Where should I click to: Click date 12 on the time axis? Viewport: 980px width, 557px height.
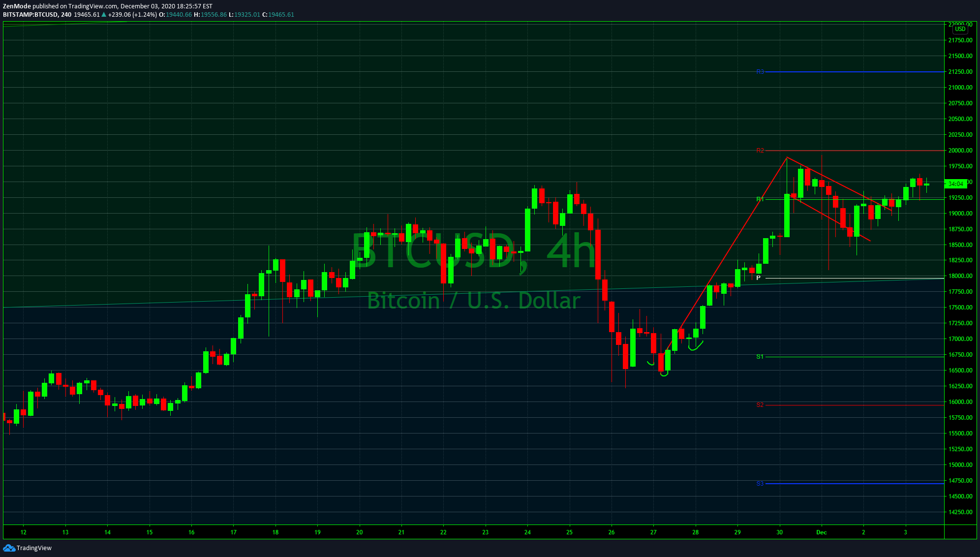tap(24, 532)
